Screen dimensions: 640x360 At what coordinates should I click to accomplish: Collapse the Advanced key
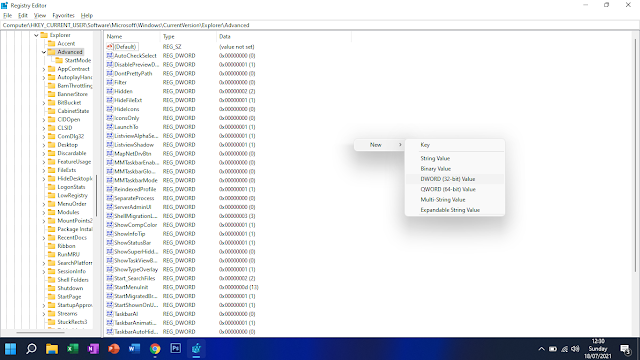44,52
